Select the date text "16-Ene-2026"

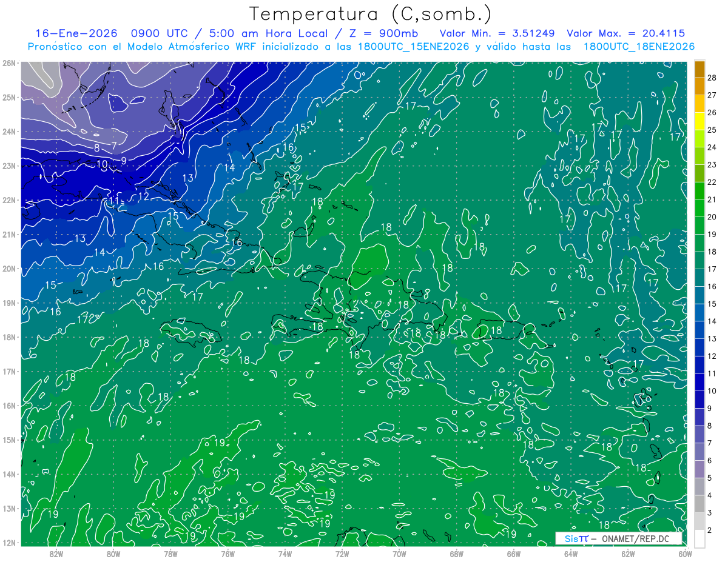point(78,33)
